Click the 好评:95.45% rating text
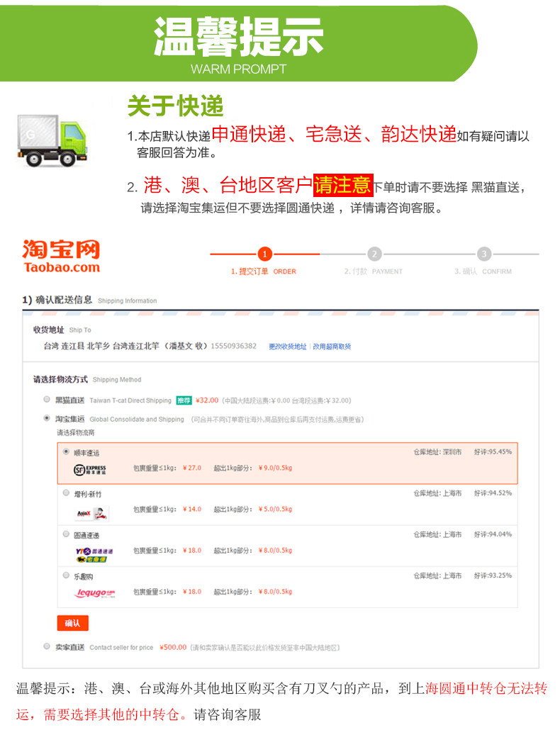This screenshot has height=730, width=560. [x=493, y=451]
